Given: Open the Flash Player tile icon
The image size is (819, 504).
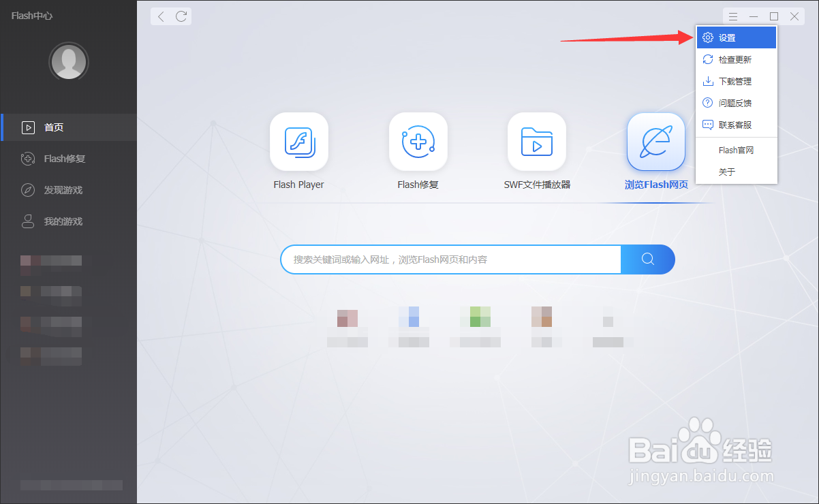Looking at the screenshot, I should point(299,142).
